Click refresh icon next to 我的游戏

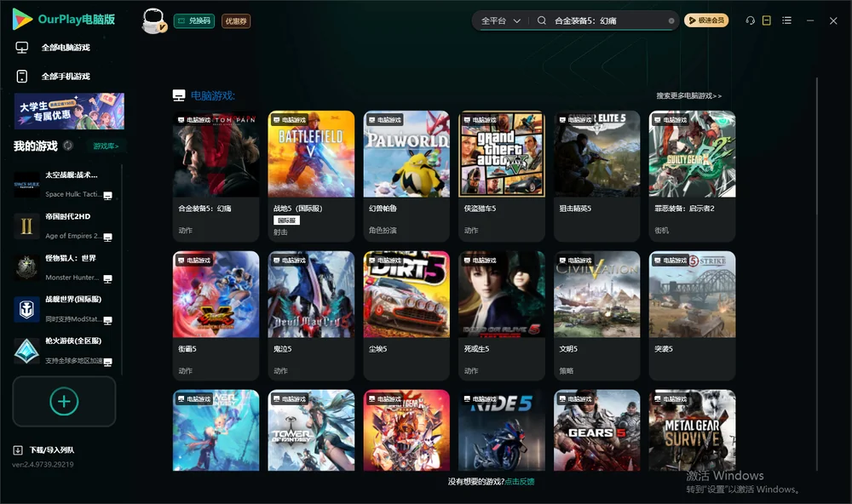pyautogui.click(x=68, y=146)
